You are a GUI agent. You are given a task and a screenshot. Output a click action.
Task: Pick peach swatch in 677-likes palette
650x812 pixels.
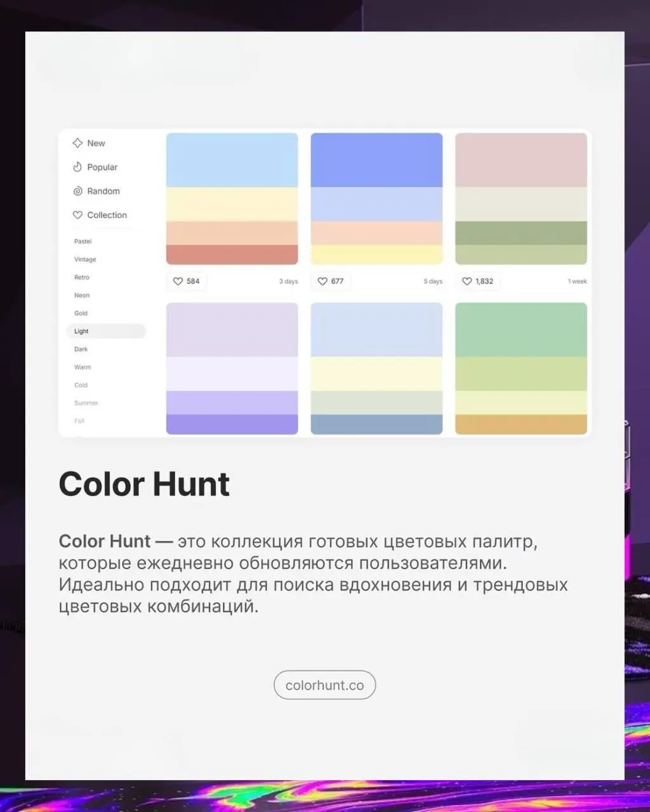coord(377,233)
